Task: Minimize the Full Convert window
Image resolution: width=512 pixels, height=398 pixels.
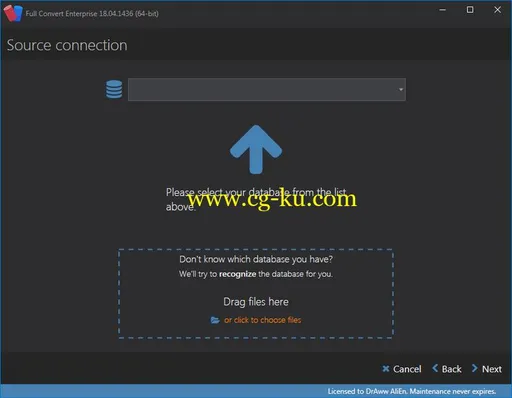Action: coord(443,10)
